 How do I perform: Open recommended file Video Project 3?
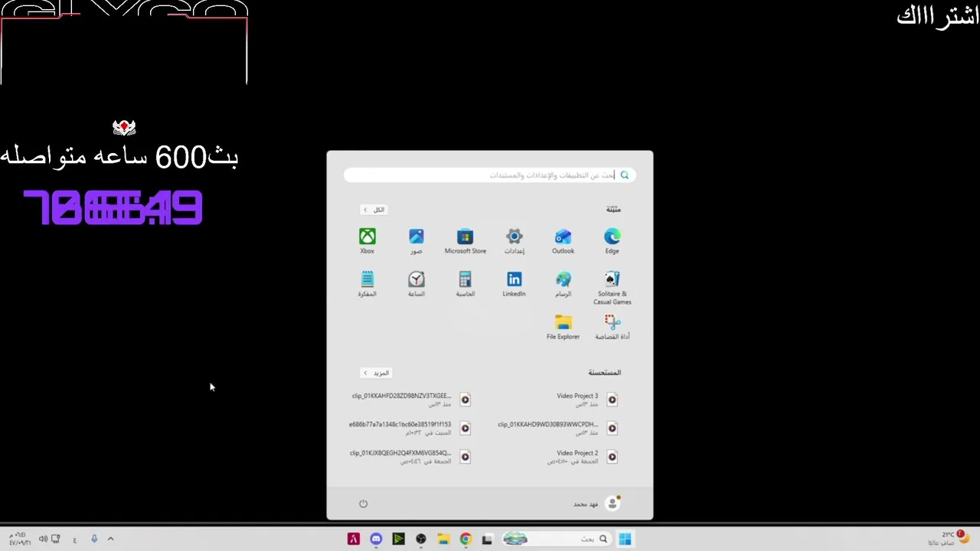click(587, 399)
